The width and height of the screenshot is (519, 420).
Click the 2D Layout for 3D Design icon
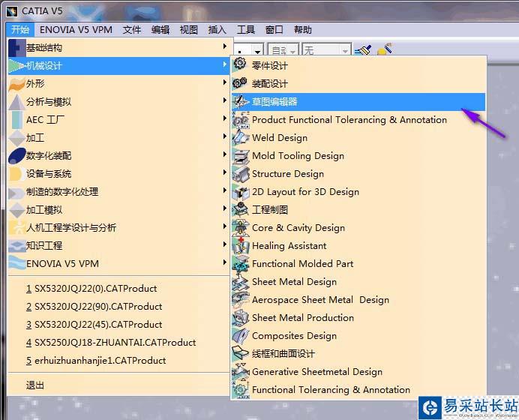[x=241, y=192]
